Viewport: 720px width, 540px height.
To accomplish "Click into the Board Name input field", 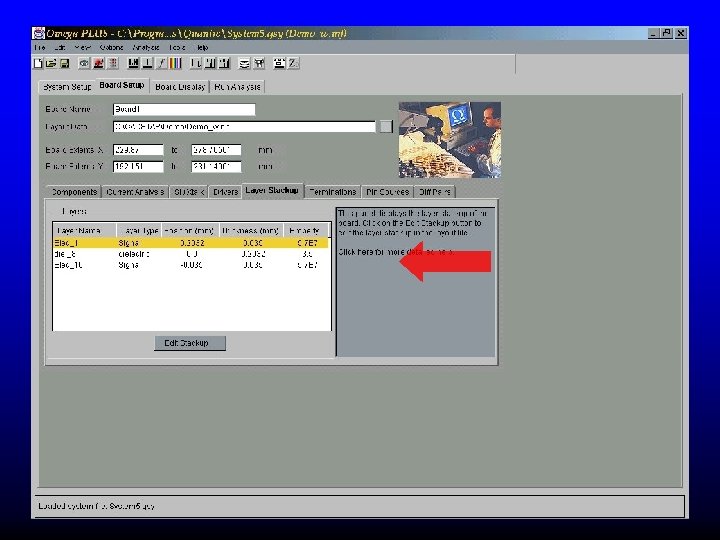I will pyautogui.click(x=184, y=109).
